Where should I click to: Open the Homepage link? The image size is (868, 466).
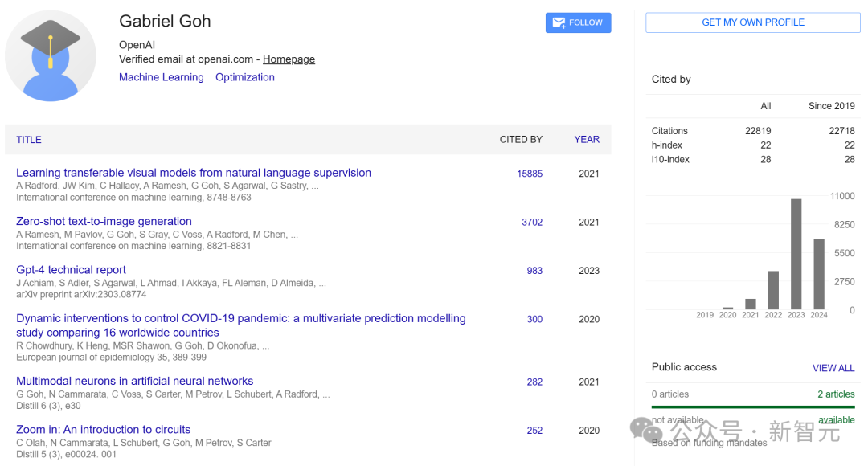coord(289,59)
